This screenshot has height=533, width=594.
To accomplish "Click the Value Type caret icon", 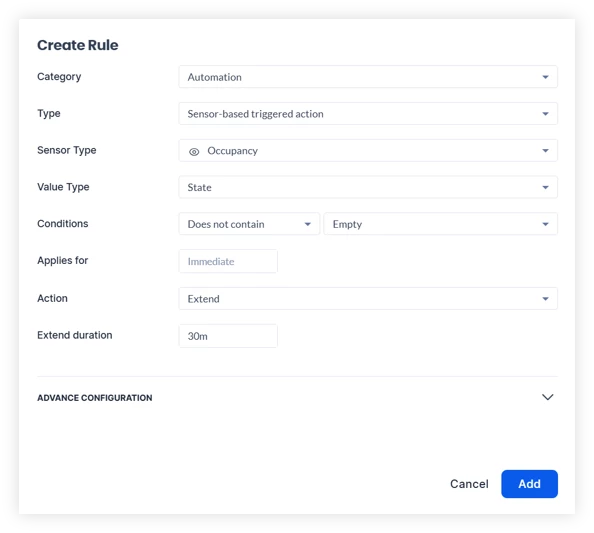I will click(545, 188).
